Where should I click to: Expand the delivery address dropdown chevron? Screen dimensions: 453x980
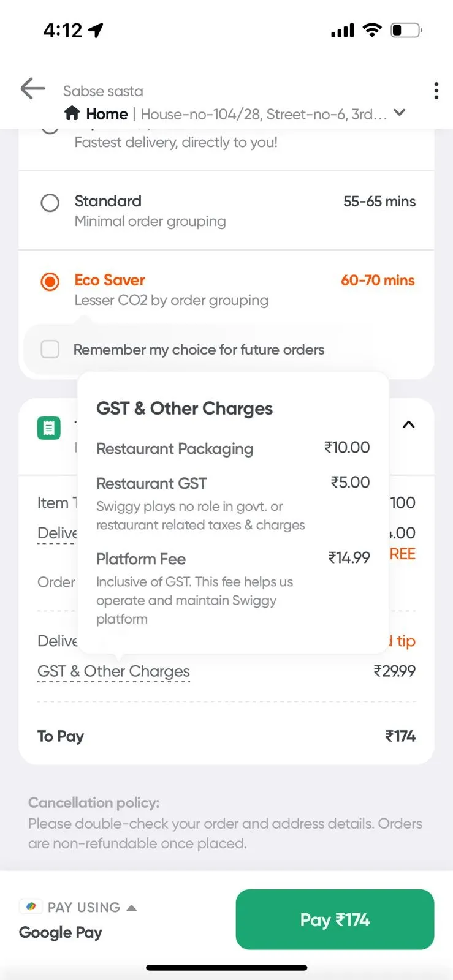[400, 113]
